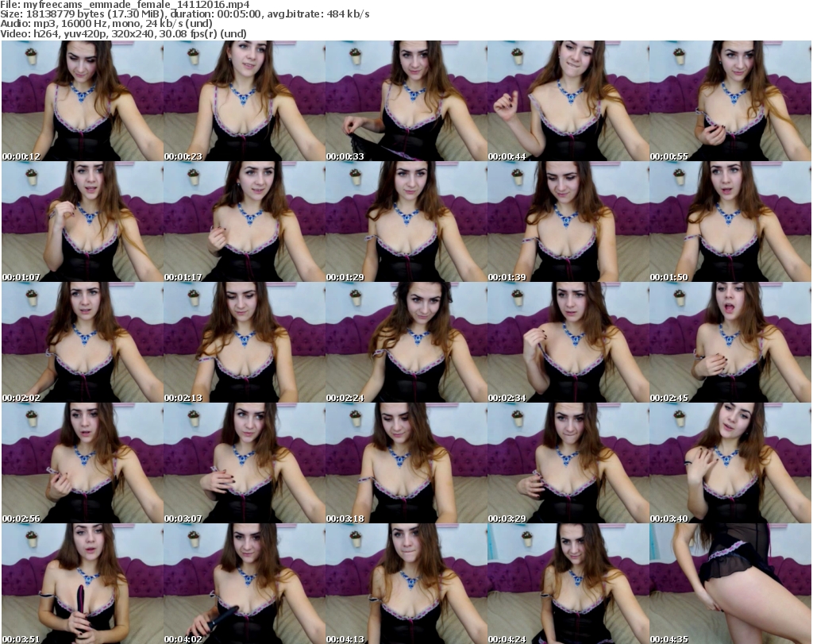Open the 00:04:13 thumbnail

(406, 584)
